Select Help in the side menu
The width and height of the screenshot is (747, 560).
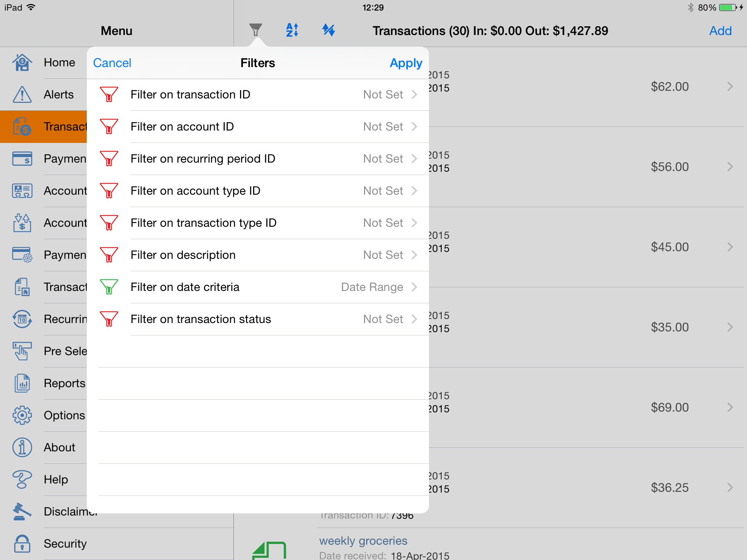[56, 479]
